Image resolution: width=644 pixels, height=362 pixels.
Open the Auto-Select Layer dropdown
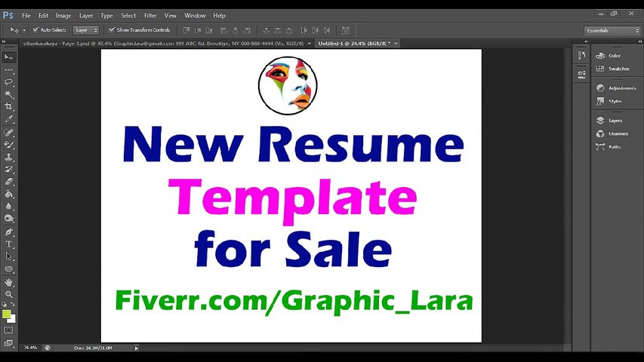tap(86, 30)
